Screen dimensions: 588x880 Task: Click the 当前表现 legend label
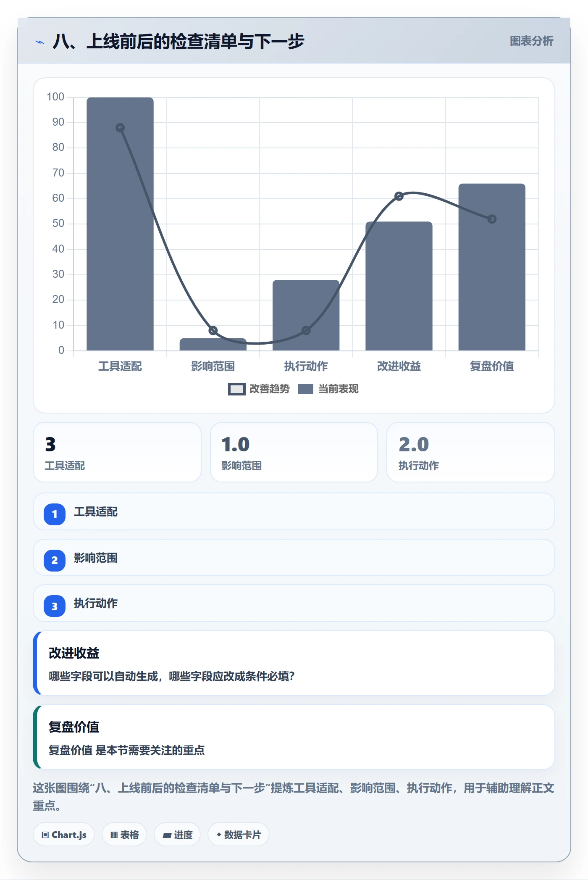coord(338,389)
